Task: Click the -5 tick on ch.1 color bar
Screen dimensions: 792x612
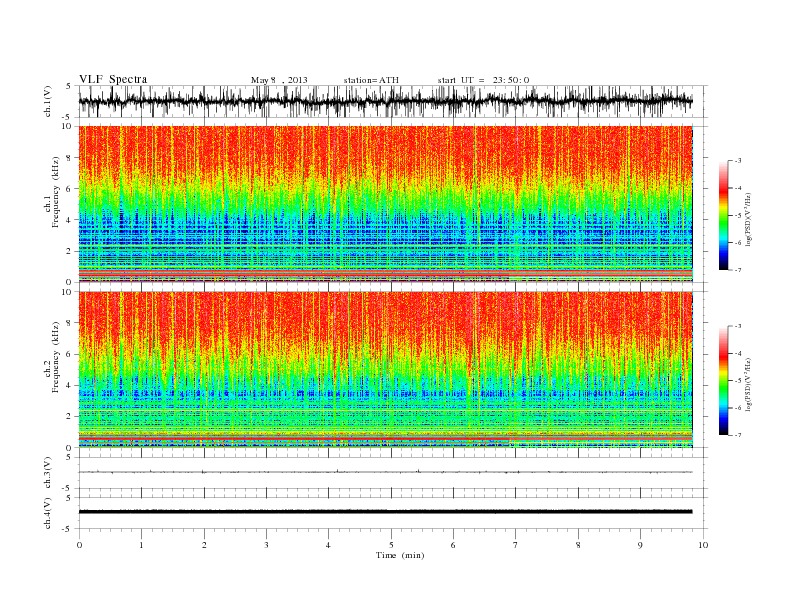Action: pyautogui.click(x=737, y=216)
